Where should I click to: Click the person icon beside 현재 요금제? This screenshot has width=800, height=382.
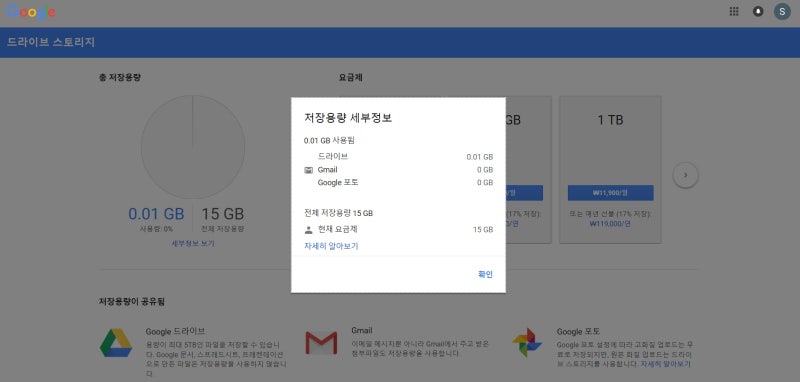pyautogui.click(x=308, y=230)
